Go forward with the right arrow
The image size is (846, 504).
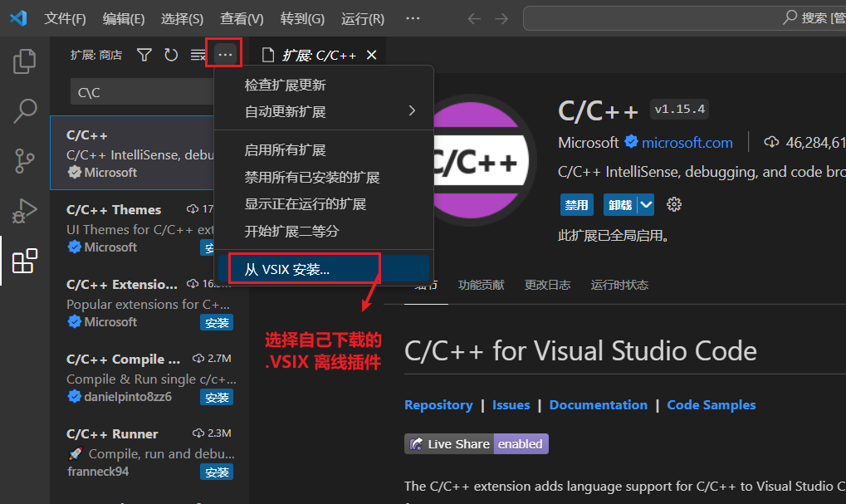coord(501,19)
